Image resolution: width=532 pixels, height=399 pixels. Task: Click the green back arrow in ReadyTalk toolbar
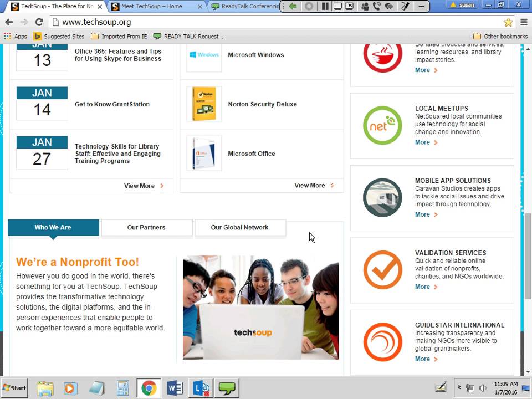pyautogui.click(x=293, y=6)
